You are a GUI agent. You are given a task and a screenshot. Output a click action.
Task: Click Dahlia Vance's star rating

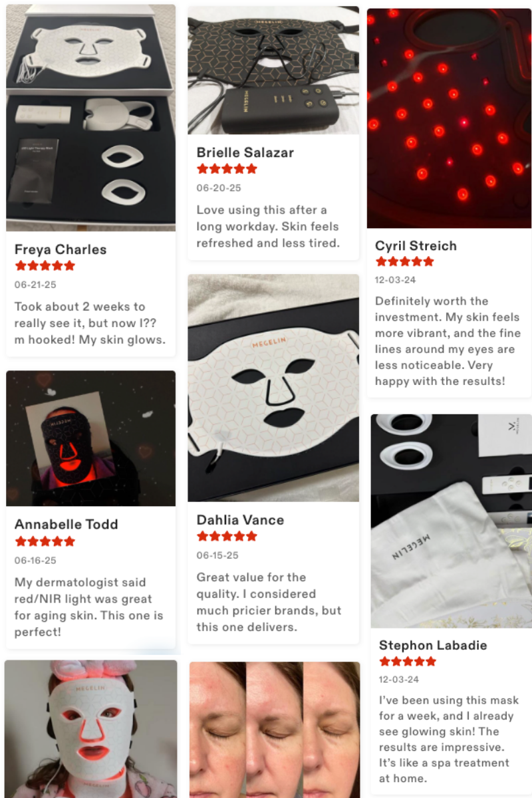click(x=227, y=536)
